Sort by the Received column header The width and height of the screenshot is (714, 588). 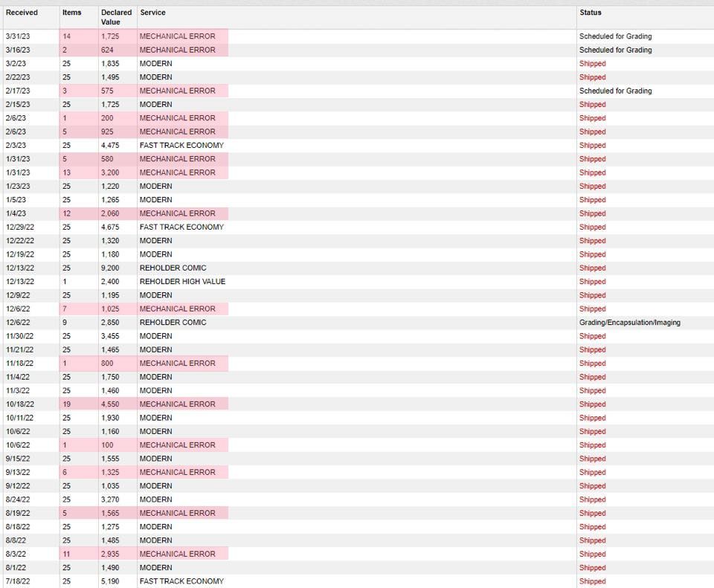[x=22, y=13]
